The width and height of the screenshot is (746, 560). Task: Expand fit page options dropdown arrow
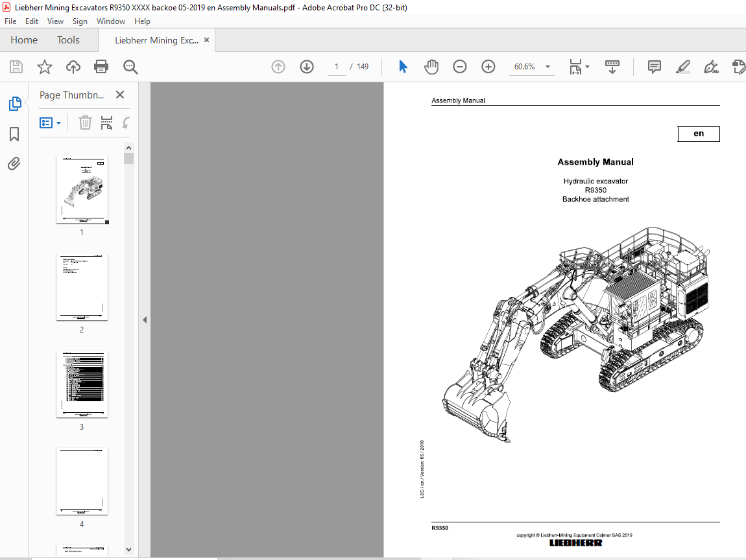[x=588, y=67]
